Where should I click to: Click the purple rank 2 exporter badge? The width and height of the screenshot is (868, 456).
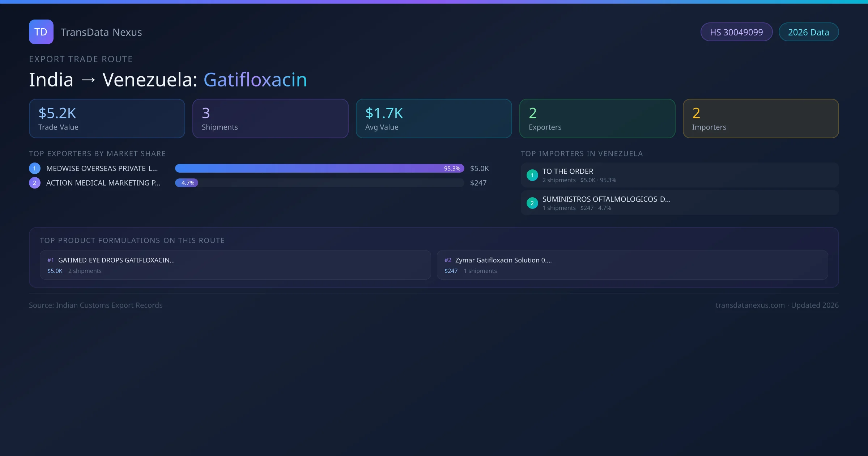(34, 183)
